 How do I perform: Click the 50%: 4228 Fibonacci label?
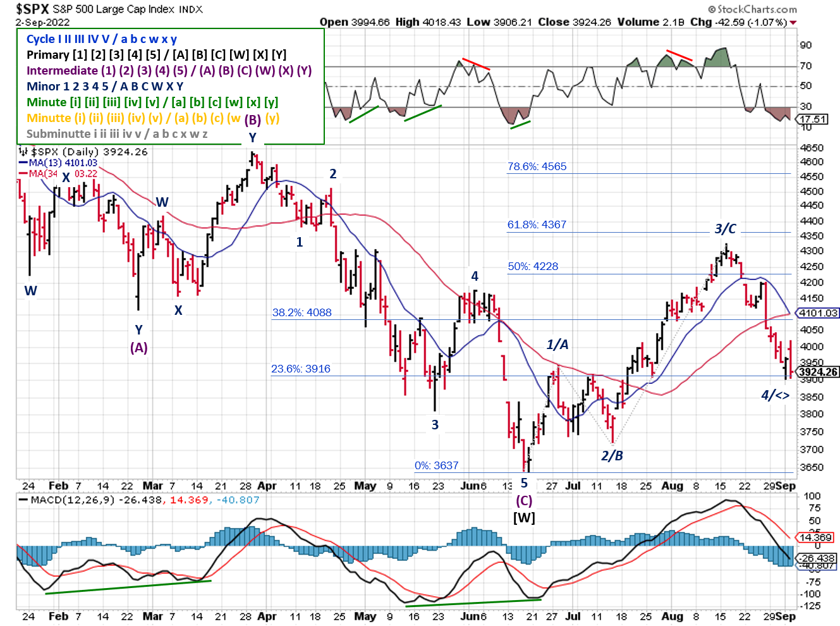coord(533,266)
